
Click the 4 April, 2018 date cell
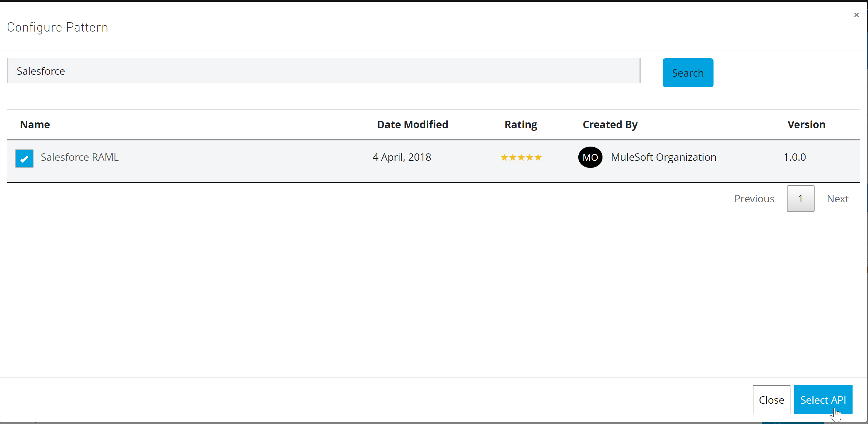(402, 157)
